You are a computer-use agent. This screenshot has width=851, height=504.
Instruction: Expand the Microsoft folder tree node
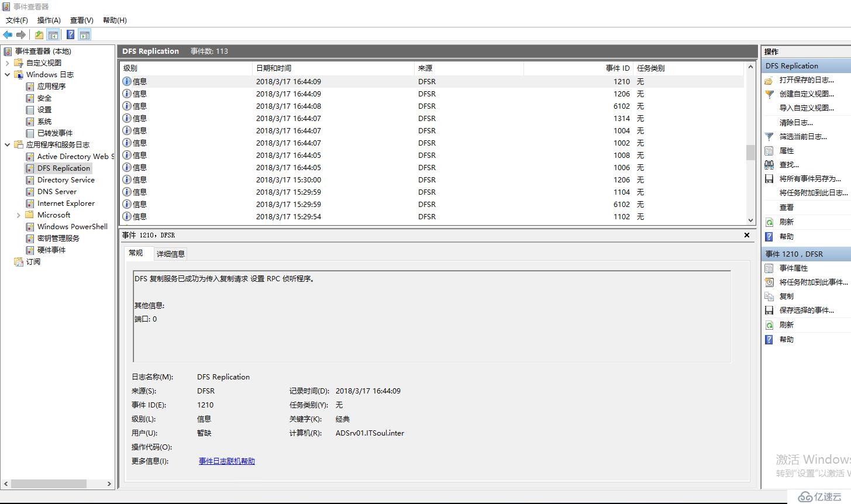[x=19, y=215]
